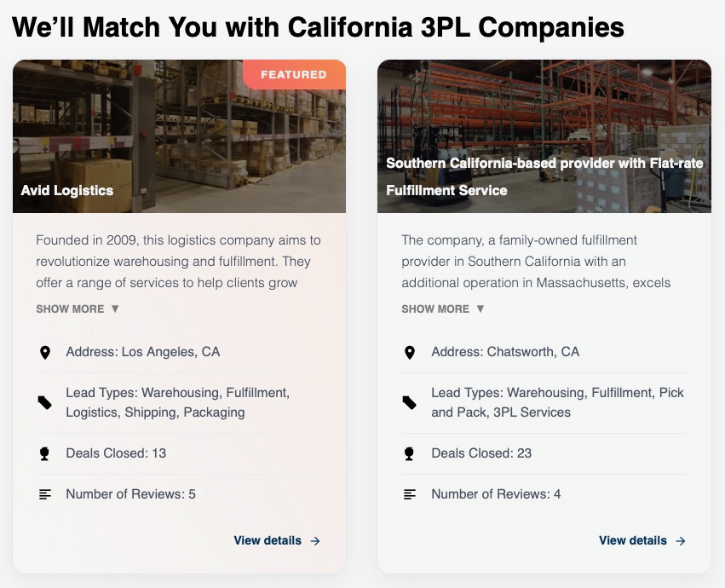
Task: Click the tag icon beside Avid Logistics lead types
Action: [45, 402]
